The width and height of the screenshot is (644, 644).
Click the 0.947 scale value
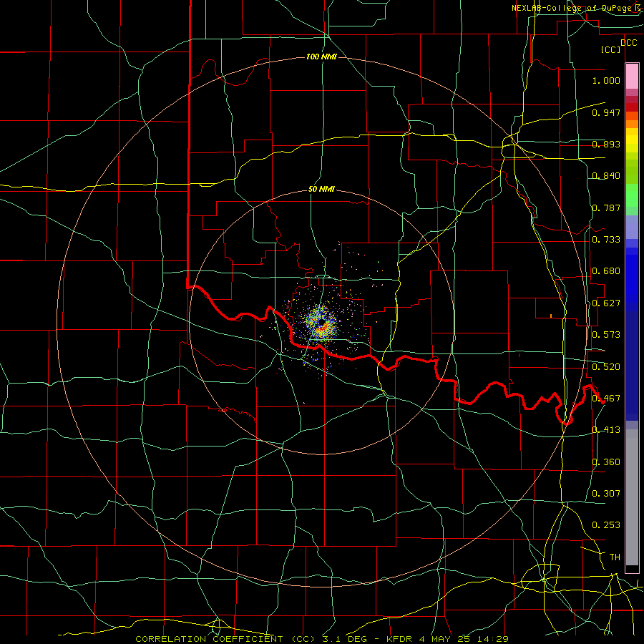[x=606, y=112]
